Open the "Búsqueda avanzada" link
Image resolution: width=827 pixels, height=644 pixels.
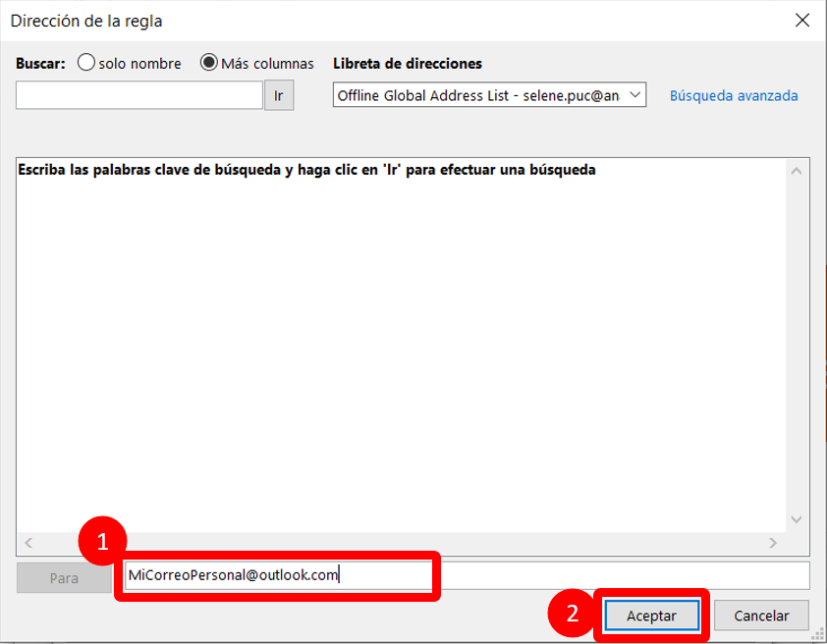click(734, 95)
